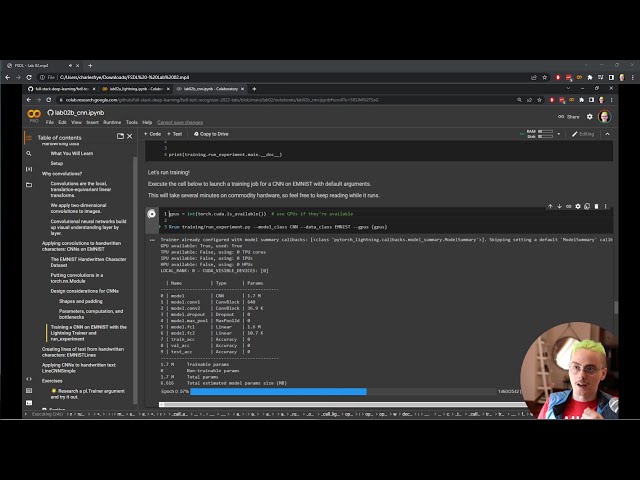The image size is (640, 480).
Task: Click Cannot save changes link
Action: point(180,122)
